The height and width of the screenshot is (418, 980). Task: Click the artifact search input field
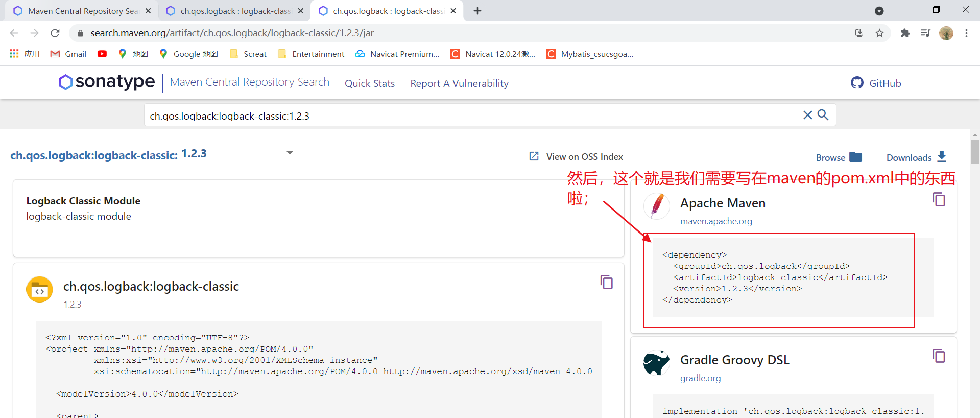473,116
